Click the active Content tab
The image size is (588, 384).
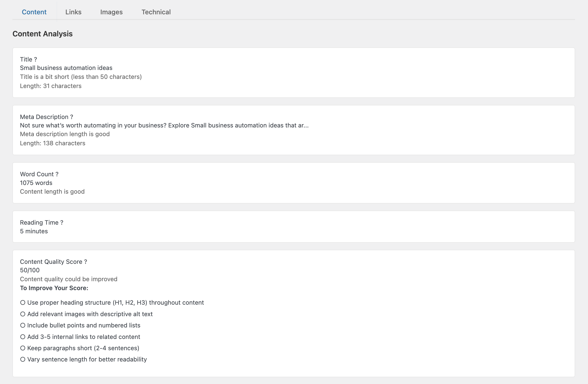click(x=34, y=12)
